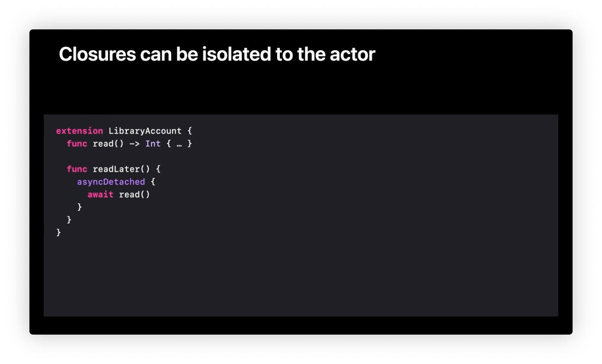Click the 'func' keyword before readLater()
Image resolution: width=602 pixels, height=364 pixels.
pos(77,169)
